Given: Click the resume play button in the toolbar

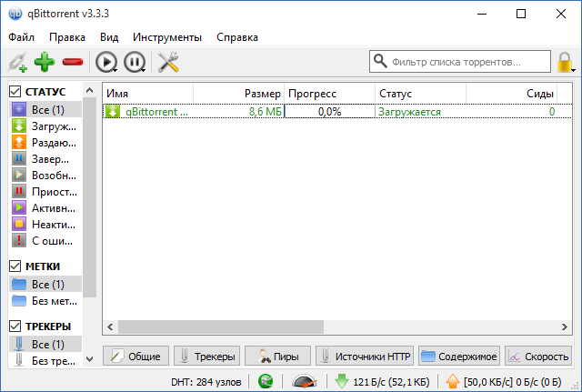Looking at the screenshot, I should [x=105, y=62].
